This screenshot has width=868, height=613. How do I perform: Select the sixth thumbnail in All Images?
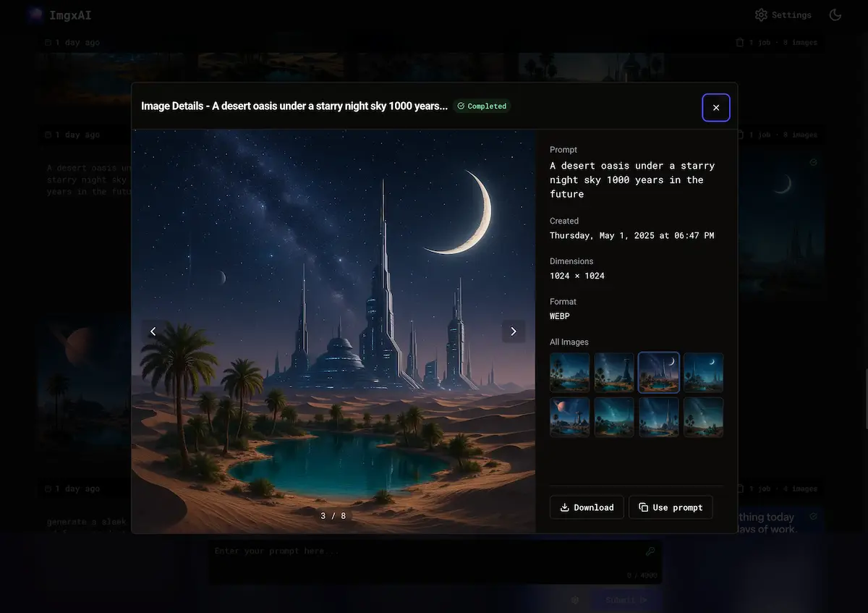coord(614,417)
